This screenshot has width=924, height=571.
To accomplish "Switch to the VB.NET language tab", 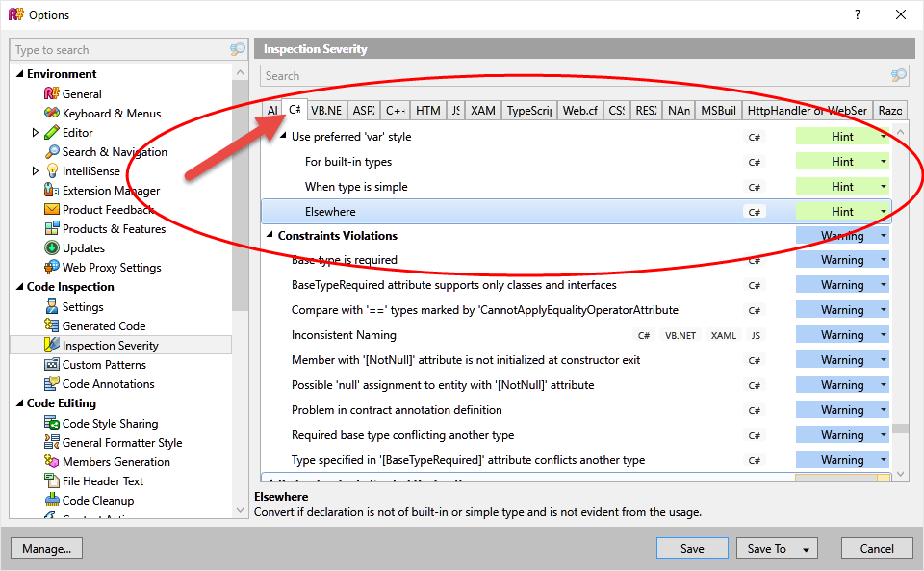I will click(x=326, y=110).
